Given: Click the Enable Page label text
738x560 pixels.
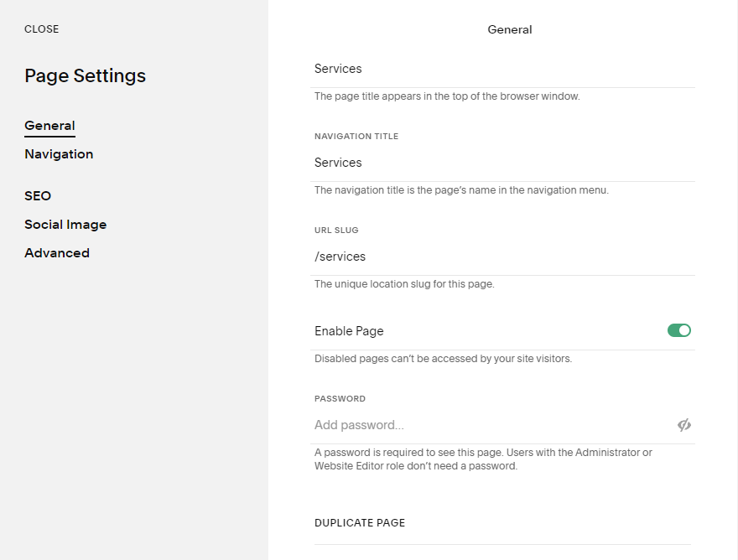Looking at the screenshot, I should tap(349, 331).
